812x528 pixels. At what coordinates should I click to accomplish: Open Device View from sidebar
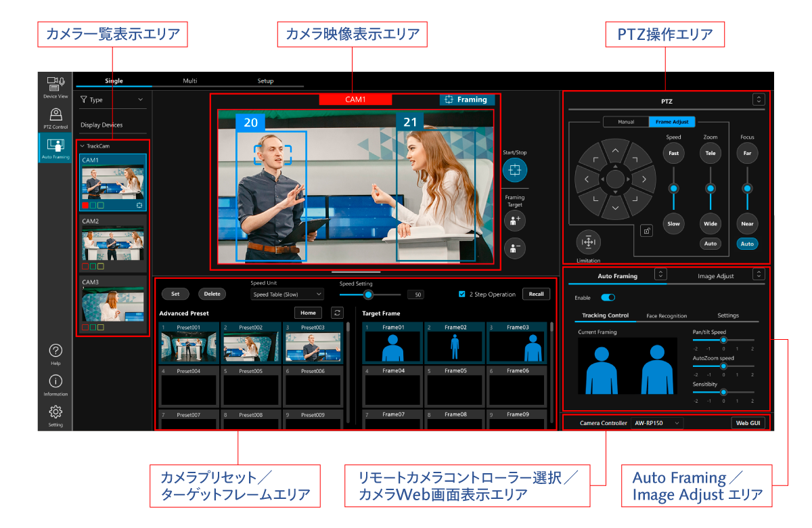pos(55,85)
